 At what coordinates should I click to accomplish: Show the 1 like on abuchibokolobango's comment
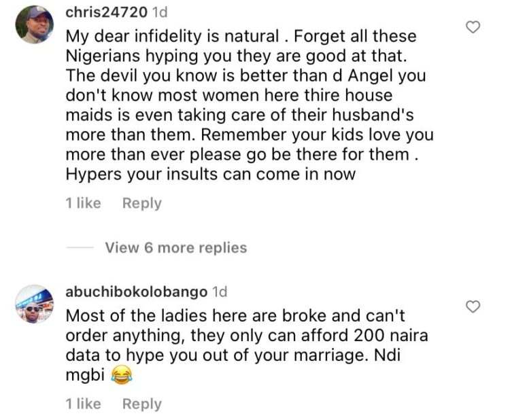(x=84, y=404)
